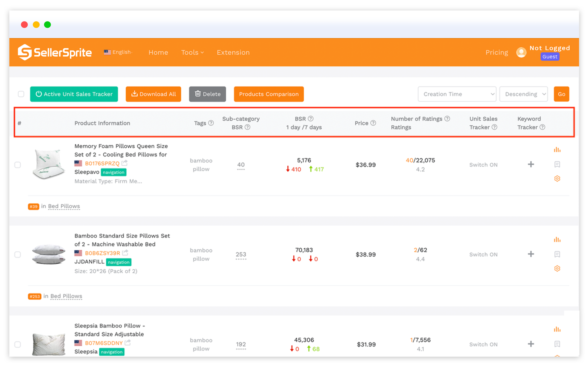This screenshot has height=366, width=588.
Task: Click the Delete button
Action: click(x=207, y=94)
